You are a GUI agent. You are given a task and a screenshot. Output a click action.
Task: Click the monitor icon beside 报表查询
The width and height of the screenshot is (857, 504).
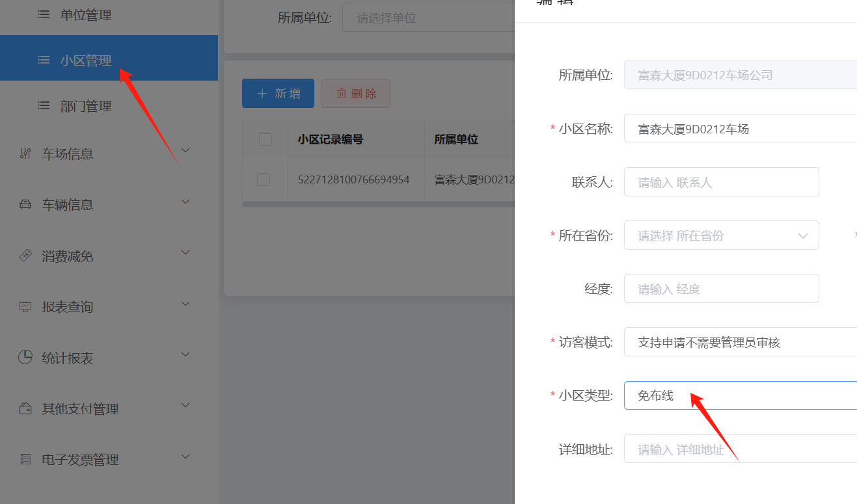click(25, 306)
